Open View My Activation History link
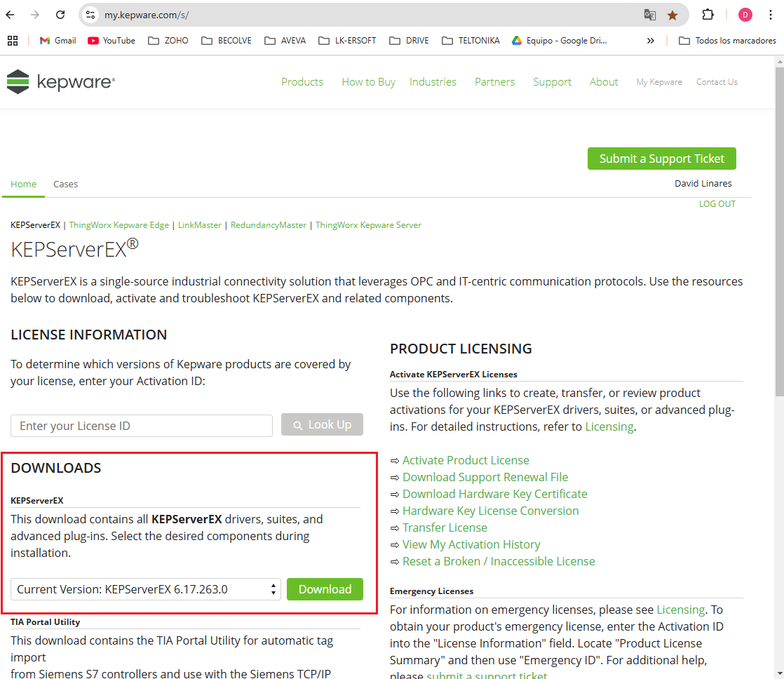 tap(471, 544)
